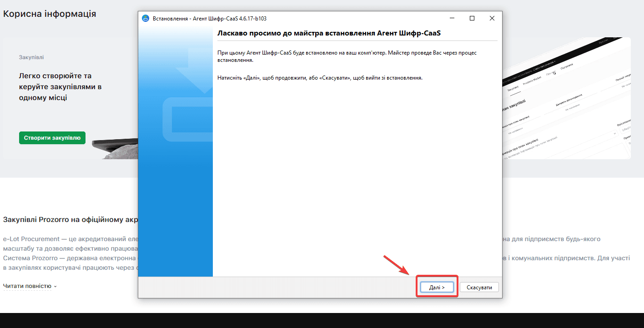Click the green Створити закупівлю button on webpage
The width and height of the screenshot is (644, 328).
coord(52,138)
